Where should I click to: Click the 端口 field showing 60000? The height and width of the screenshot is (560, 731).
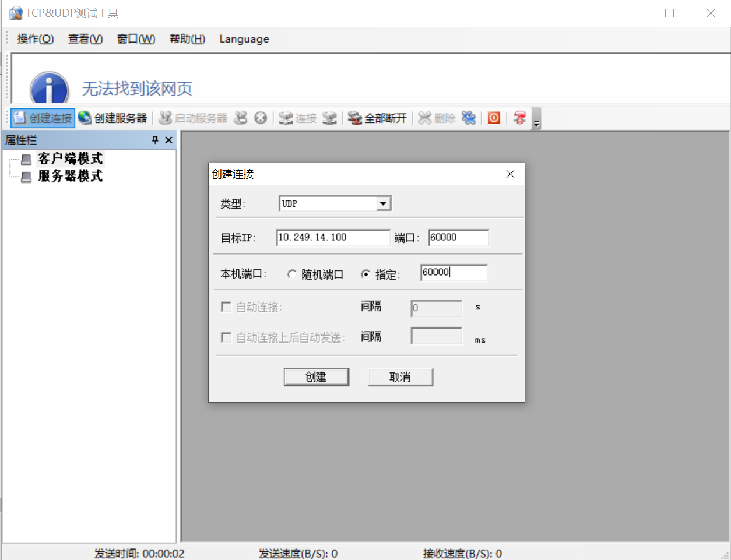tap(459, 237)
